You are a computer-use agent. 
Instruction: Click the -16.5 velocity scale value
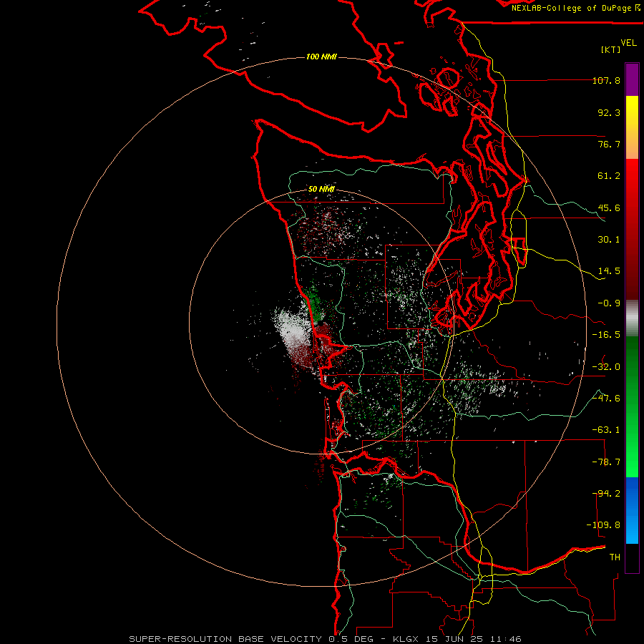point(606,335)
